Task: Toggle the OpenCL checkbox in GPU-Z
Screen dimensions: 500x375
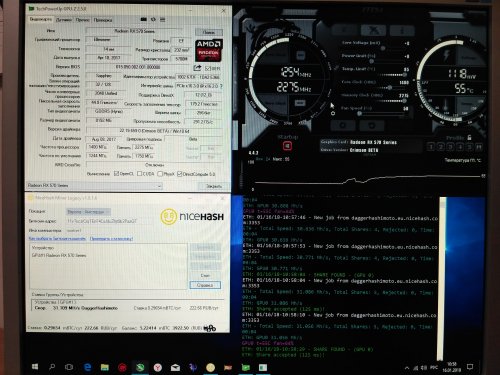Action: point(116,174)
